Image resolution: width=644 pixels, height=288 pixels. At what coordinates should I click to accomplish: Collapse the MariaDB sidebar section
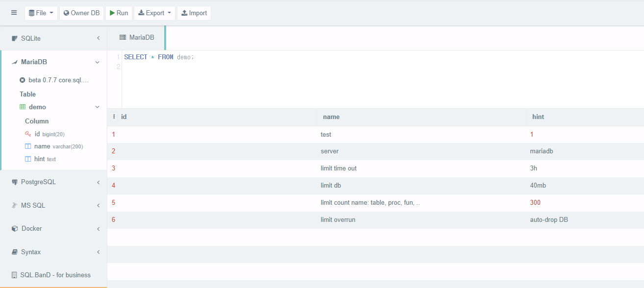tap(54, 62)
